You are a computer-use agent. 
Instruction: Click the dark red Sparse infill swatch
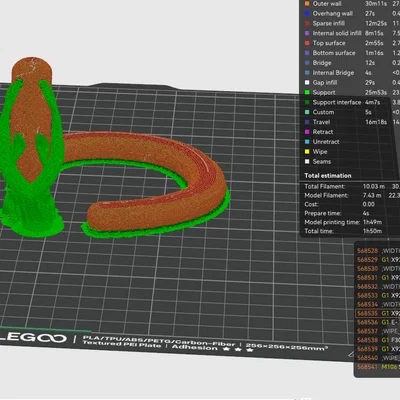307,23
